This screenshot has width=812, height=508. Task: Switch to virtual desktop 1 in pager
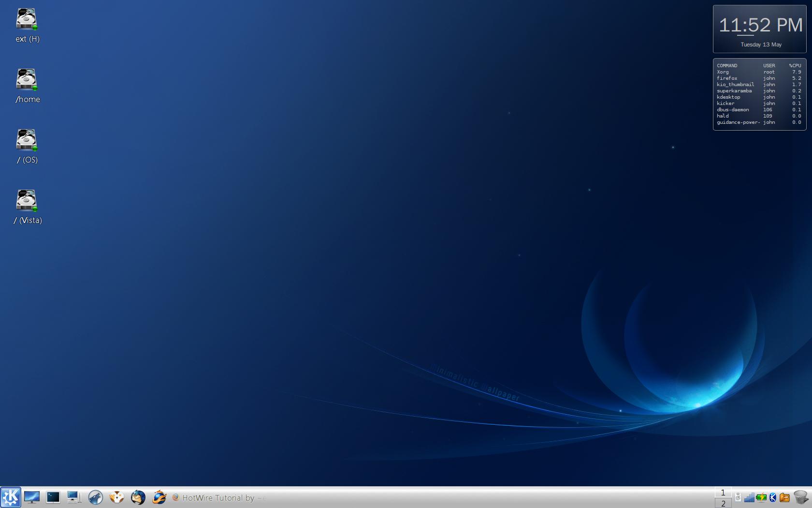tap(723, 493)
